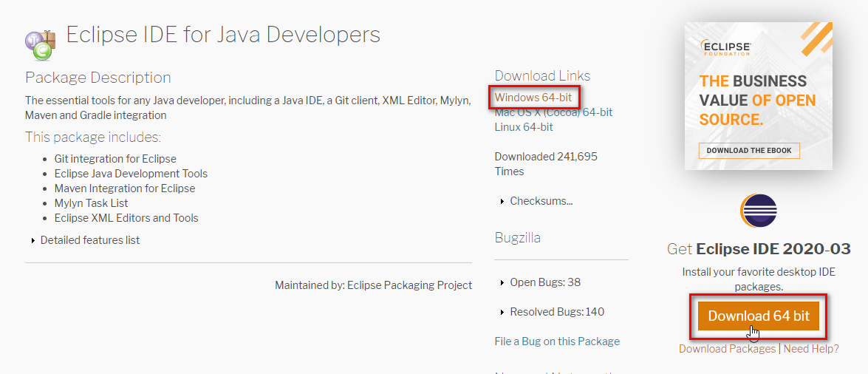This screenshot has width=868, height=374.
Task: Open the Windows 64-bit download link
Action: click(x=533, y=98)
